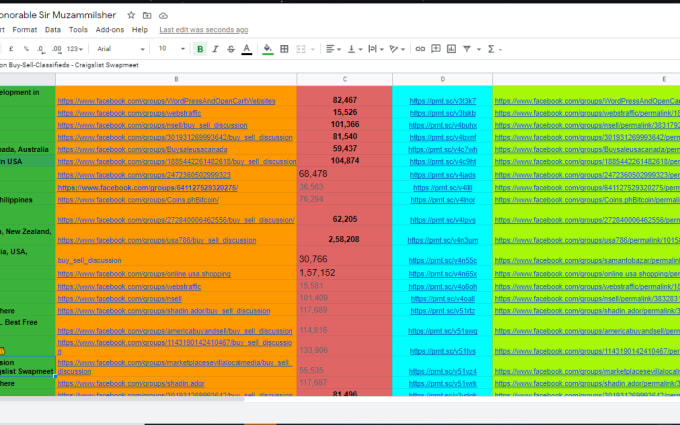Select cell with value 62,205
This screenshot has height=425, width=680.
pyautogui.click(x=345, y=216)
